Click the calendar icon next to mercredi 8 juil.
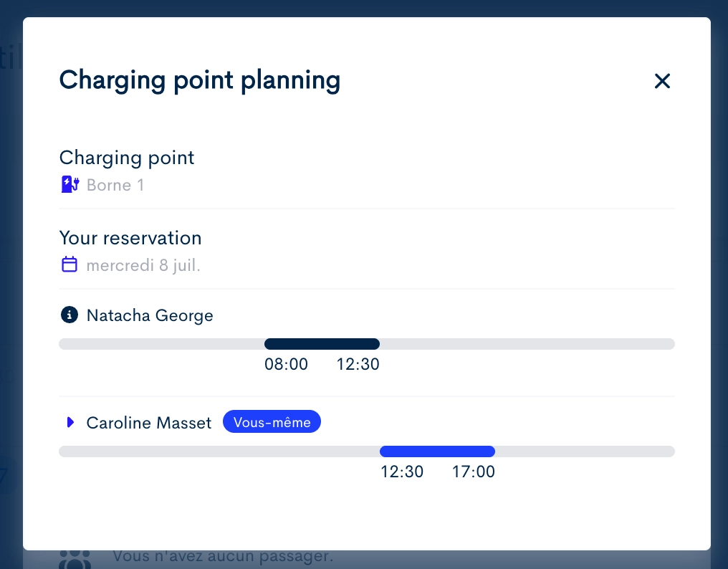 pos(70,264)
